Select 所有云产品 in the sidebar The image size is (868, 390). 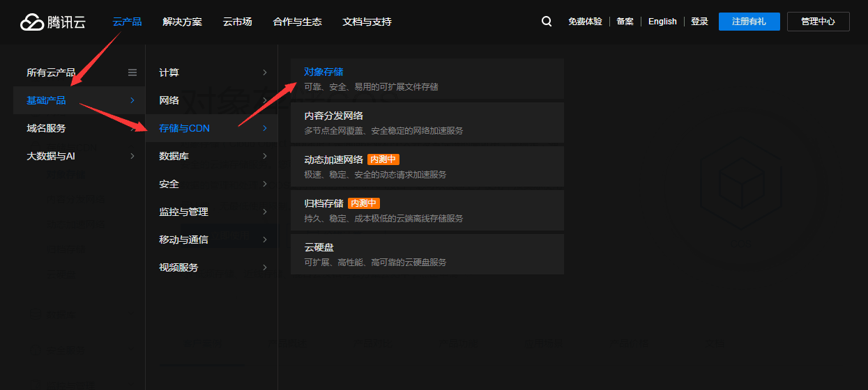[x=51, y=72]
